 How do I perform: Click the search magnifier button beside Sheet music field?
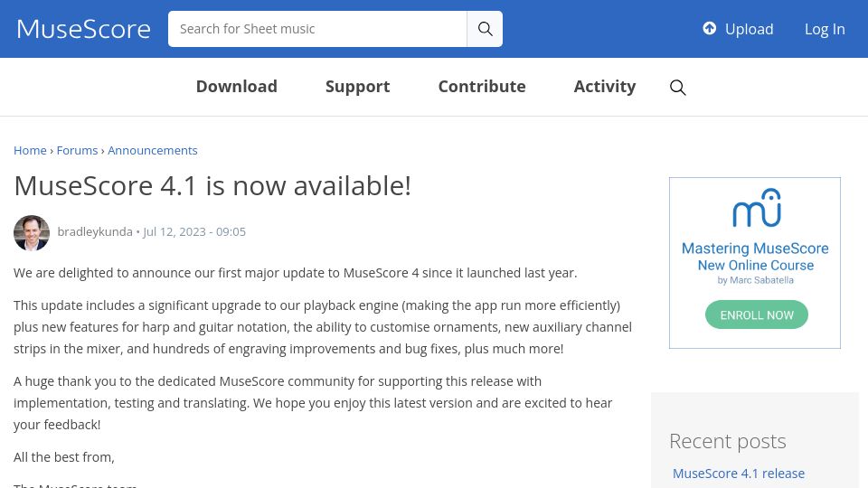(485, 29)
